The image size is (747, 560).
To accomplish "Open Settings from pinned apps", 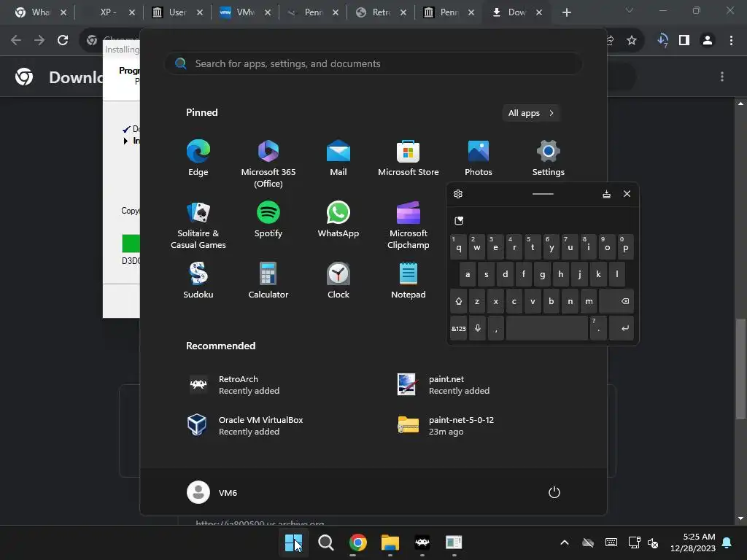I will pos(549,158).
